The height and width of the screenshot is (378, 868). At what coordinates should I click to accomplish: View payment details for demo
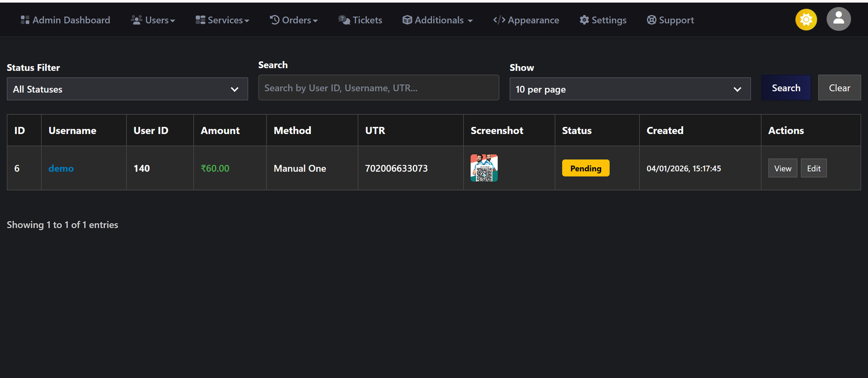(x=782, y=168)
